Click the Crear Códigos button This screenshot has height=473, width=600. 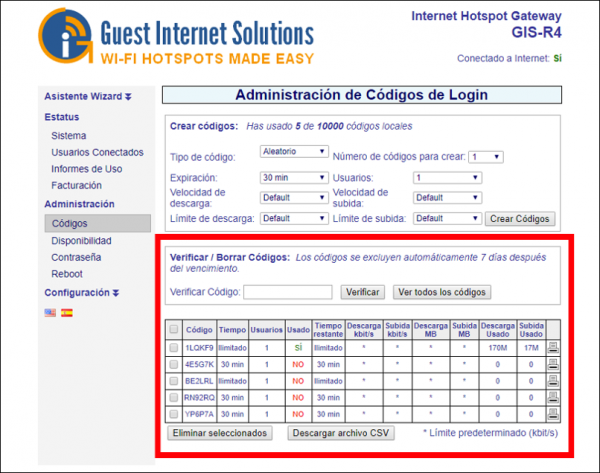click(x=520, y=219)
